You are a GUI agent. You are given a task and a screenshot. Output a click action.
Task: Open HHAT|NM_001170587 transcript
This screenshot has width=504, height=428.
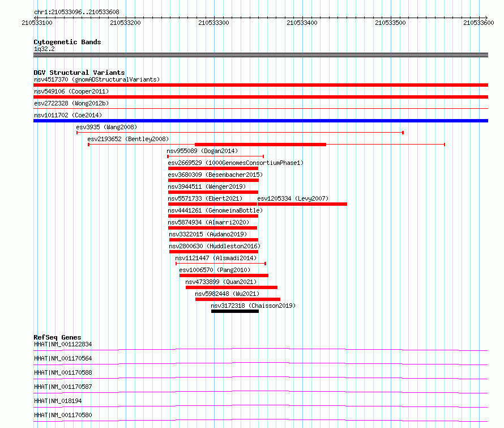pos(63,387)
